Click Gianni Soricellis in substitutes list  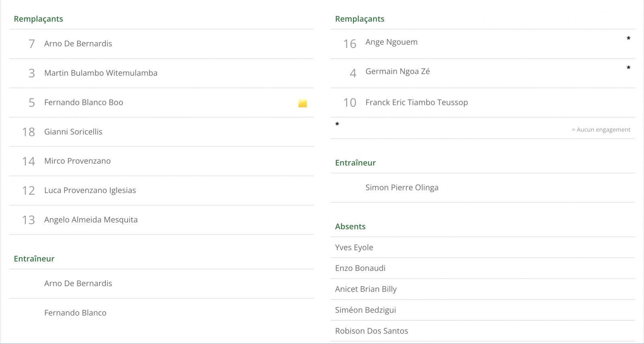73,132
